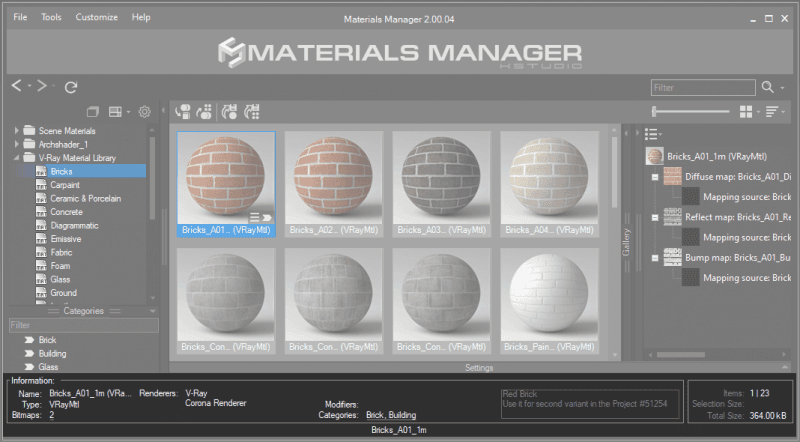Collapse the Diffuse map node
The height and width of the screenshot is (442, 800).
pyautogui.click(x=655, y=177)
